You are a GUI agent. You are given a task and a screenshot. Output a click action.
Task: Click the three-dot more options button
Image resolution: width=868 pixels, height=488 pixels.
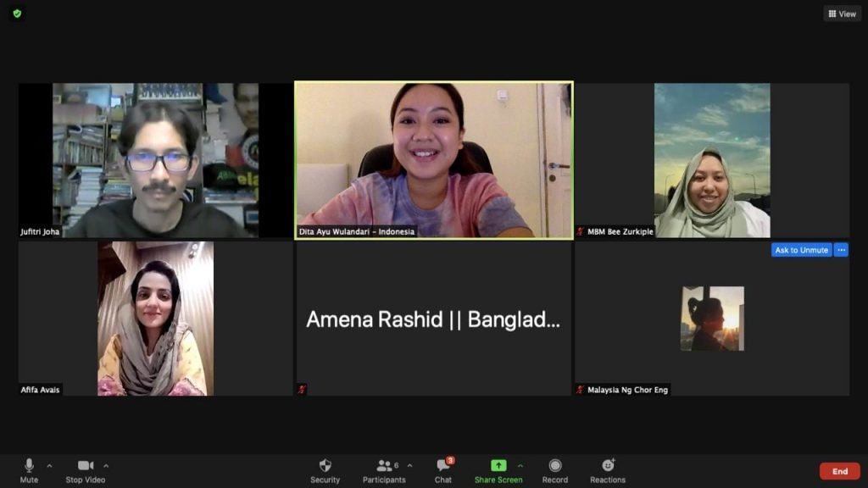[841, 250]
